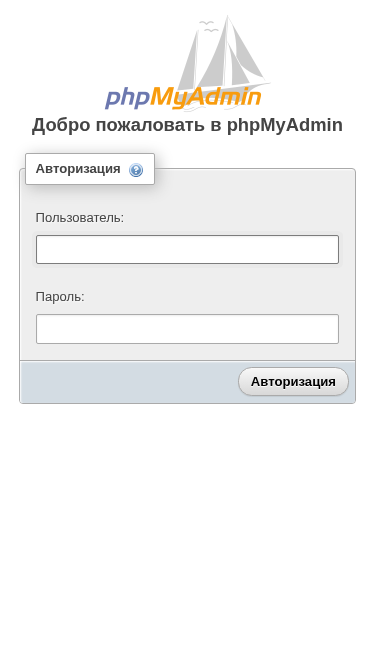Click empty white area below login form
The width and height of the screenshot is (375, 667).
pyautogui.click(x=188, y=532)
